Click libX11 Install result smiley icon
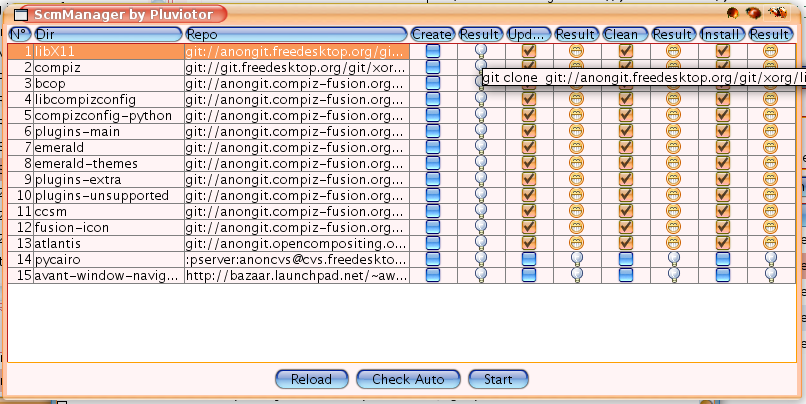 770,51
